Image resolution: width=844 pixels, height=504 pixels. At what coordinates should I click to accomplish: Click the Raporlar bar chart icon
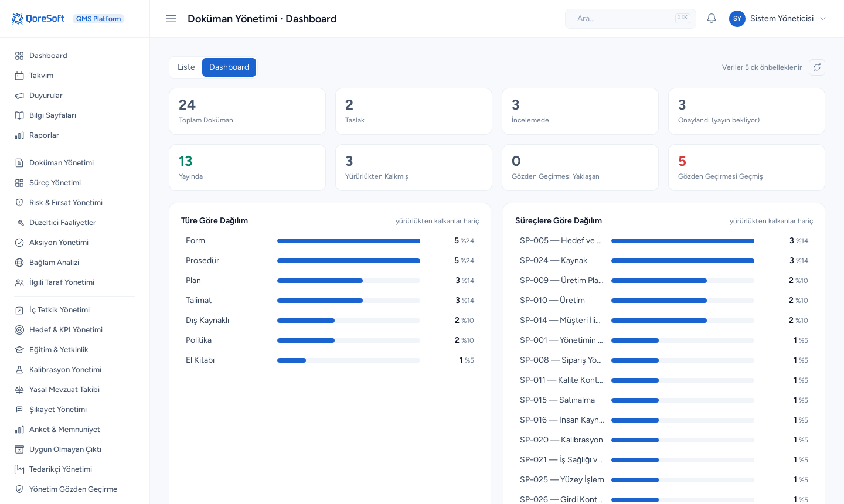[19, 135]
